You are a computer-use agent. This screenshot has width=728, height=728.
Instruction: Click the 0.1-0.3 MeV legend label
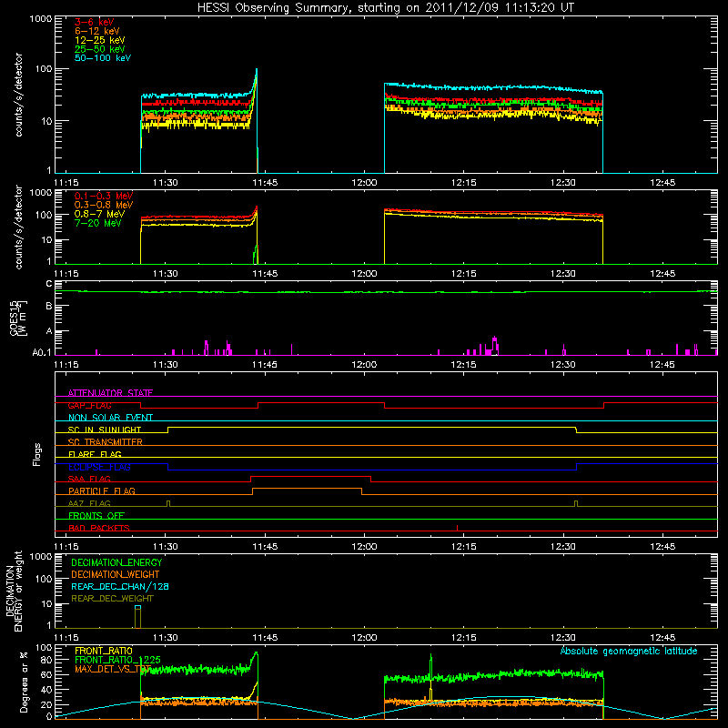[104, 196]
